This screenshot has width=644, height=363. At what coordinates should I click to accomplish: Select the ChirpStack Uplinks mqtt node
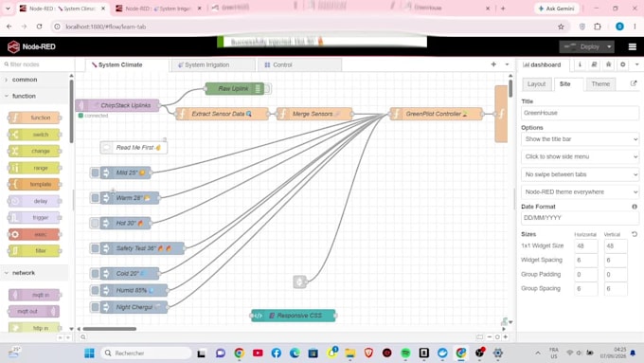pyautogui.click(x=117, y=105)
